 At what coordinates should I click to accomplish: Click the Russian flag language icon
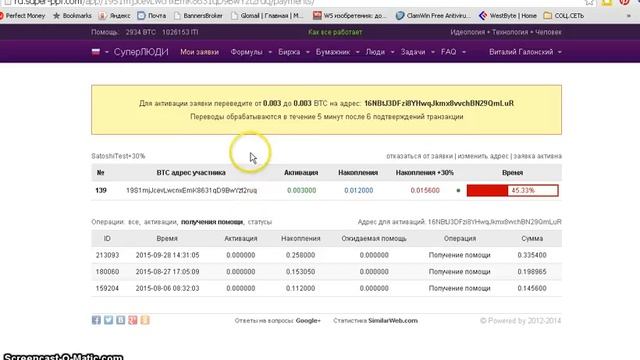pos(96,52)
